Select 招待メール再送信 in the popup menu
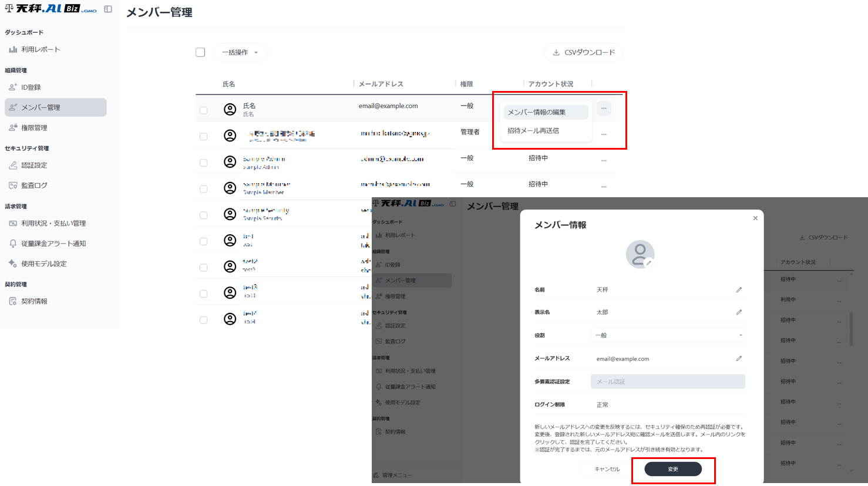This screenshot has height=486, width=868. click(x=533, y=131)
